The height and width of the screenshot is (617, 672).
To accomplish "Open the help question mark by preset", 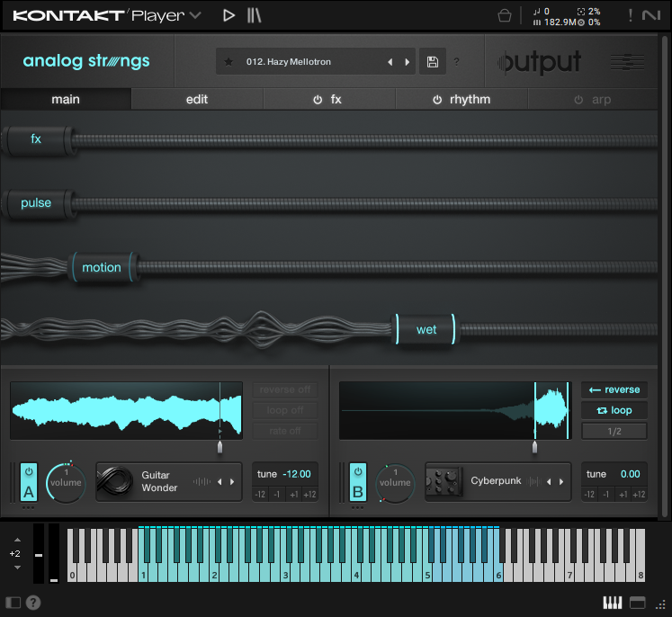I will coord(456,62).
